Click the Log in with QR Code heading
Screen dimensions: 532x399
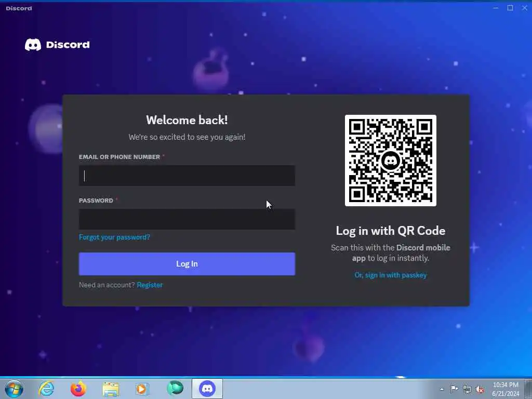point(391,231)
